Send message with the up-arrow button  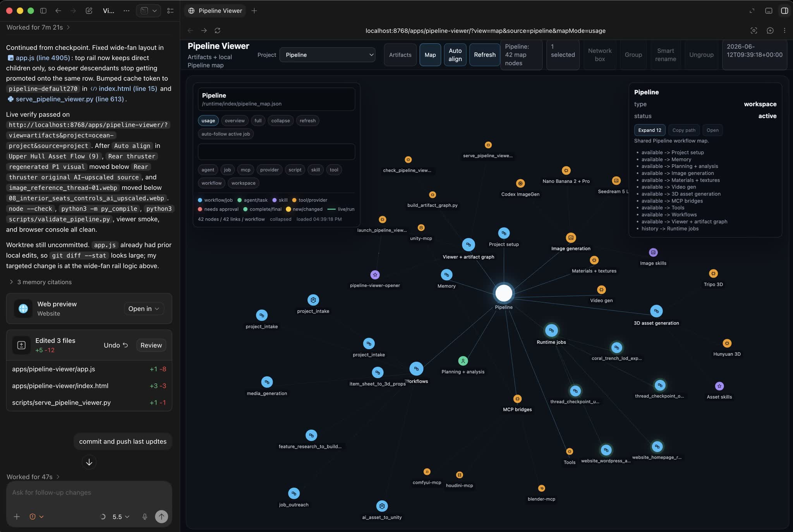[x=161, y=517]
